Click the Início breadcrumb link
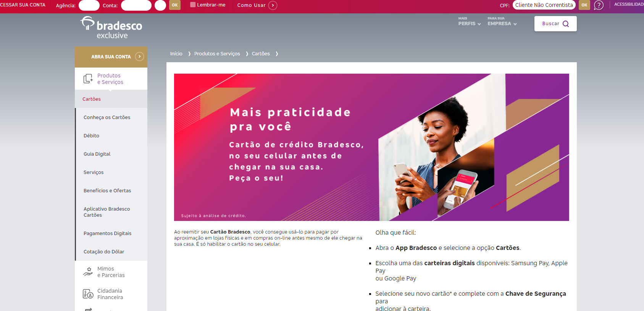644x311 pixels. click(176, 54)
